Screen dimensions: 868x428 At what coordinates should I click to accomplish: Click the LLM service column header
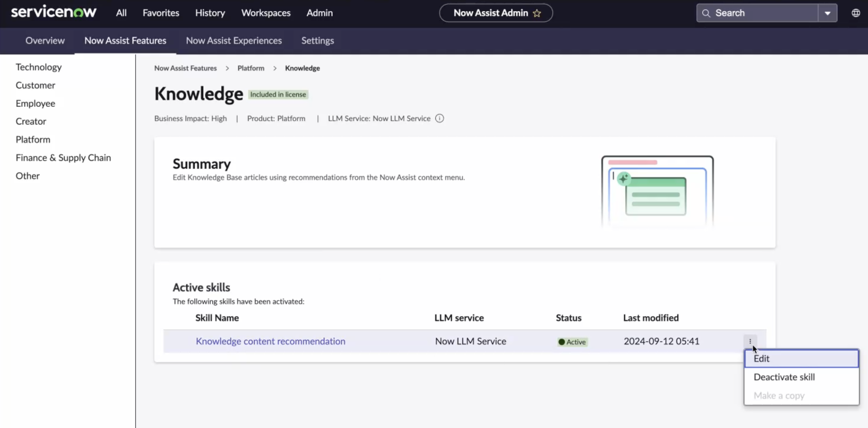coord(459,318)
